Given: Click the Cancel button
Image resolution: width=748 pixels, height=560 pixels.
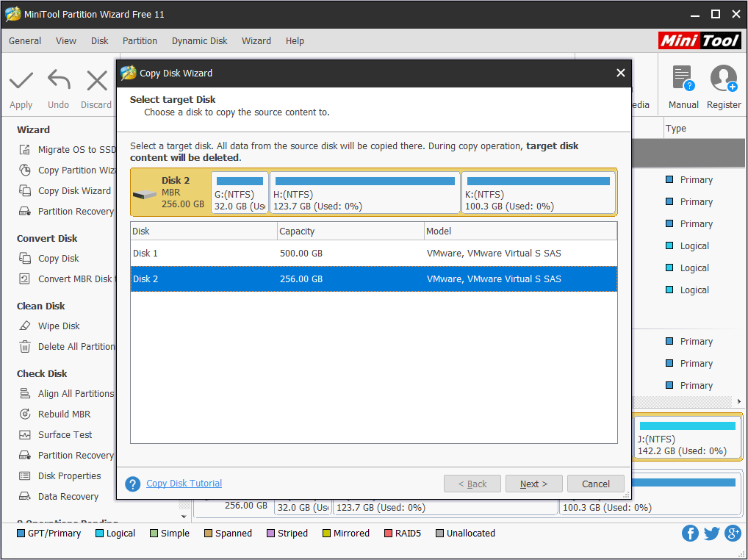Looking at the screenshot, I should [x=596, y=484].
